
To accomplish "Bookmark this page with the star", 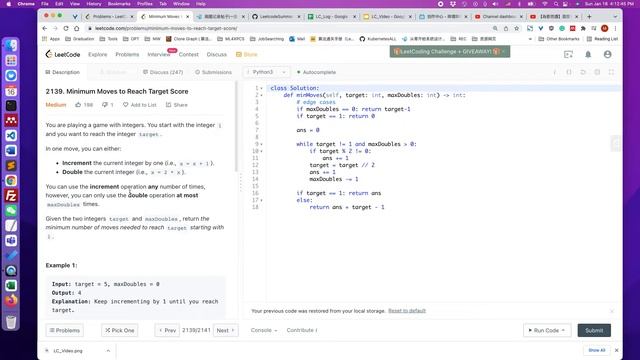I will 516,28.
